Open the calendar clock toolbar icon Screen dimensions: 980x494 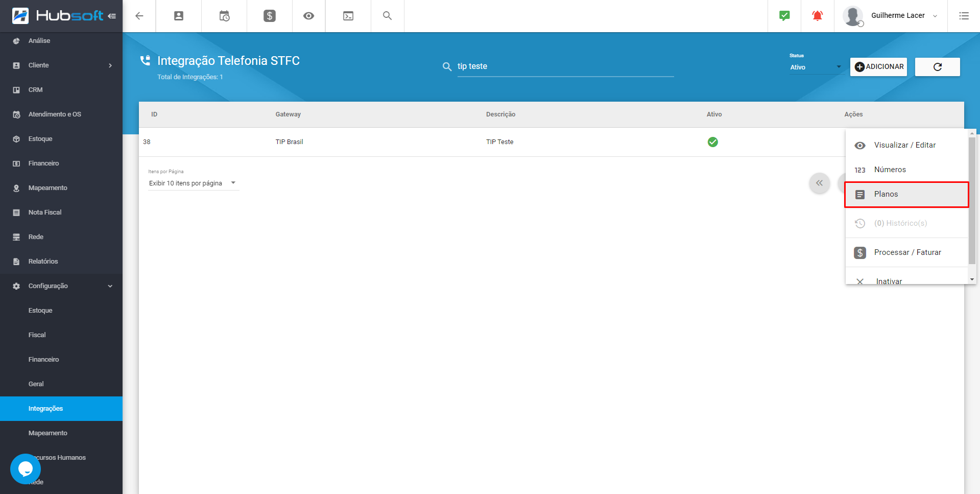click(x=224, y=16)
